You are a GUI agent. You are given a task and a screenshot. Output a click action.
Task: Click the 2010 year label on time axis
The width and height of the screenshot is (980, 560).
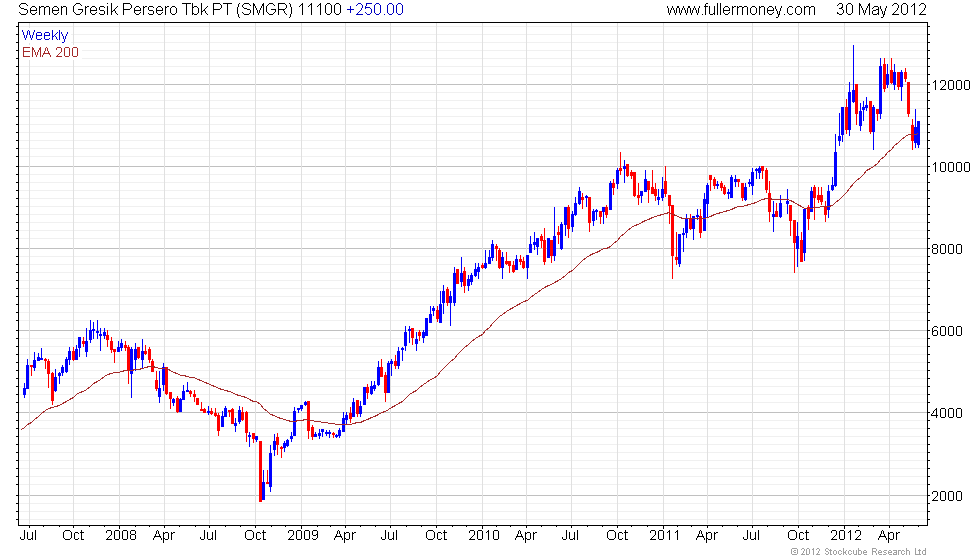click(484, 535)
